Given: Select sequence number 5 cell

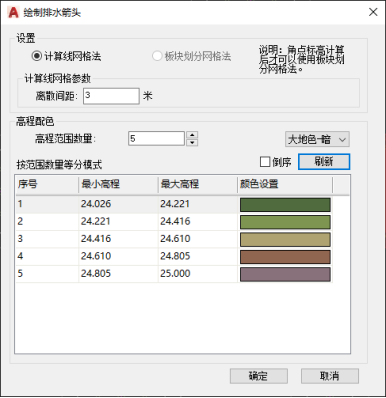Looking at the screenshot, I should pyautogui.click(x=47, y=274).
